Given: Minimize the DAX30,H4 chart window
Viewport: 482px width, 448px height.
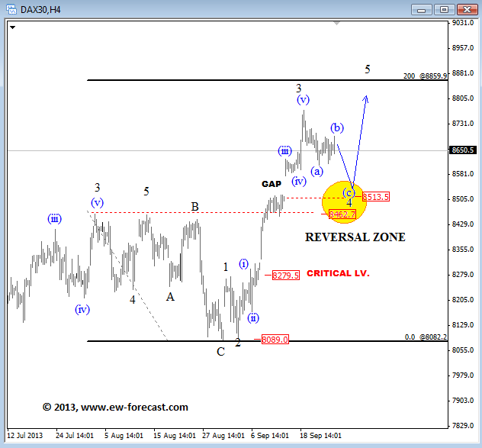Looking at the screenshot, I should tap(422, 10).
